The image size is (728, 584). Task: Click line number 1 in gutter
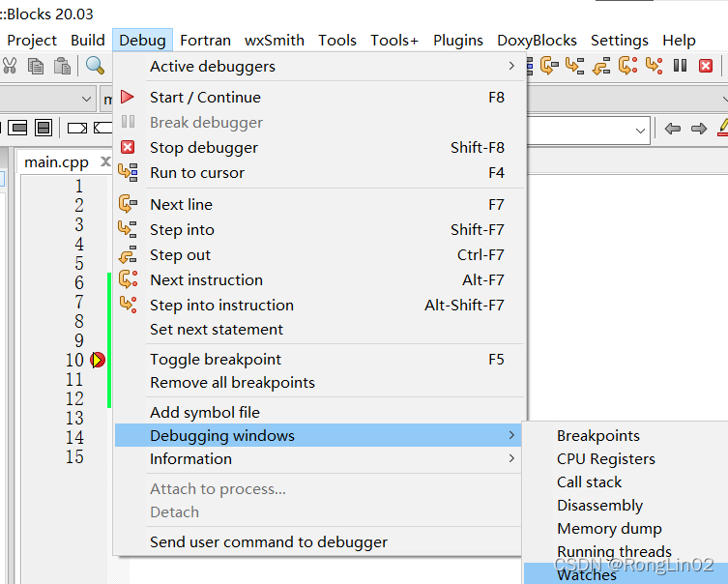point(79,186)
